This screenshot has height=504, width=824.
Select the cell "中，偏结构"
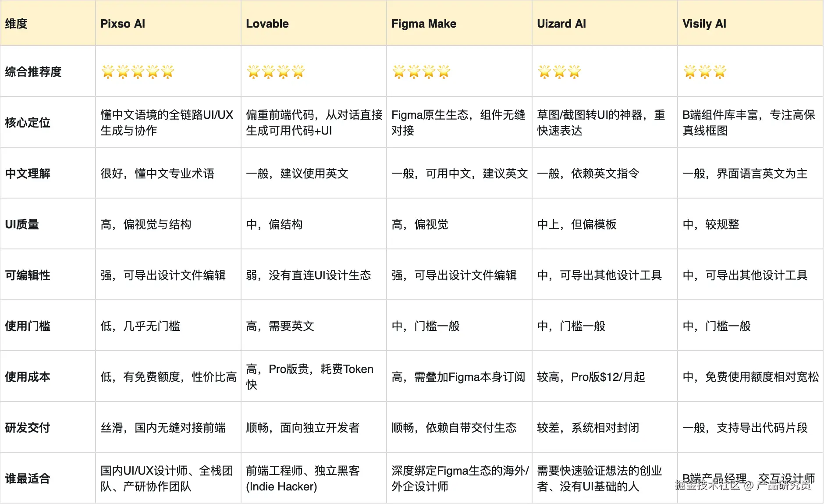click(314, 224)
